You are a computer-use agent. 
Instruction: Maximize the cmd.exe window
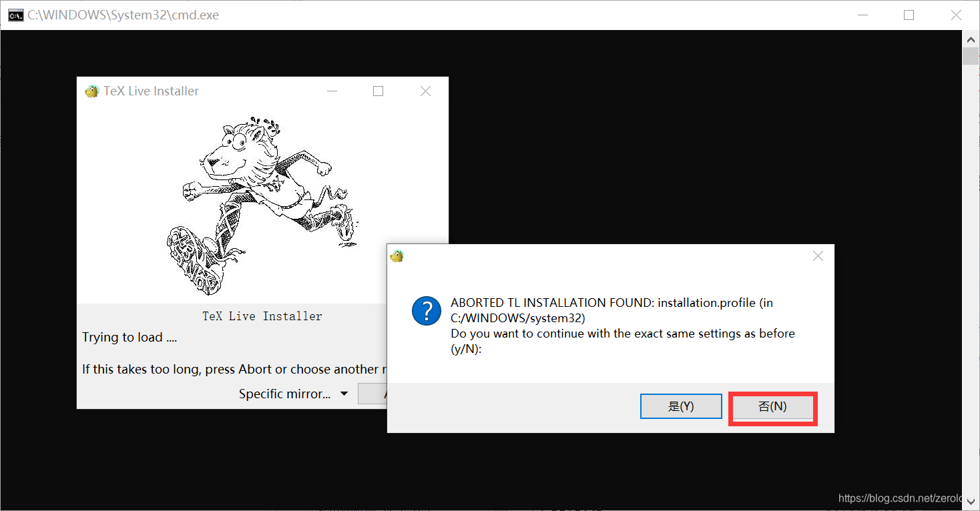[909, 15]
